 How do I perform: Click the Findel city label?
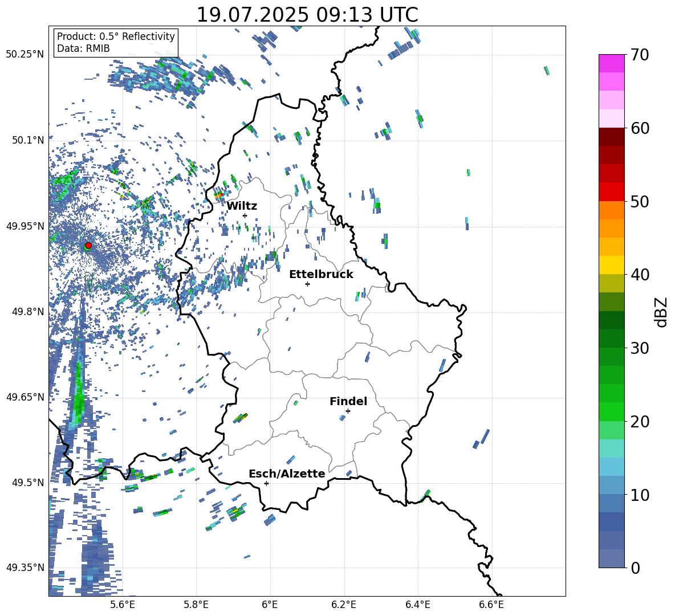tap(348, 401)
